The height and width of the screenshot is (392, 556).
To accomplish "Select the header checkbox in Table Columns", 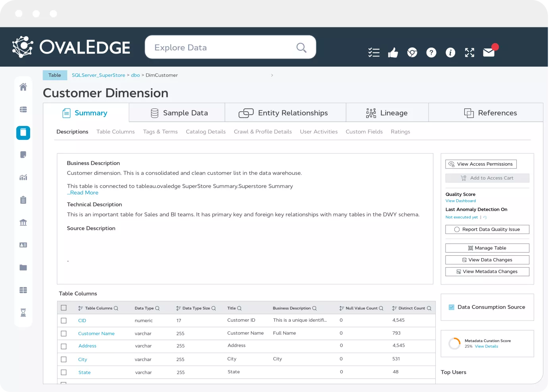I will tap(64, 307).
